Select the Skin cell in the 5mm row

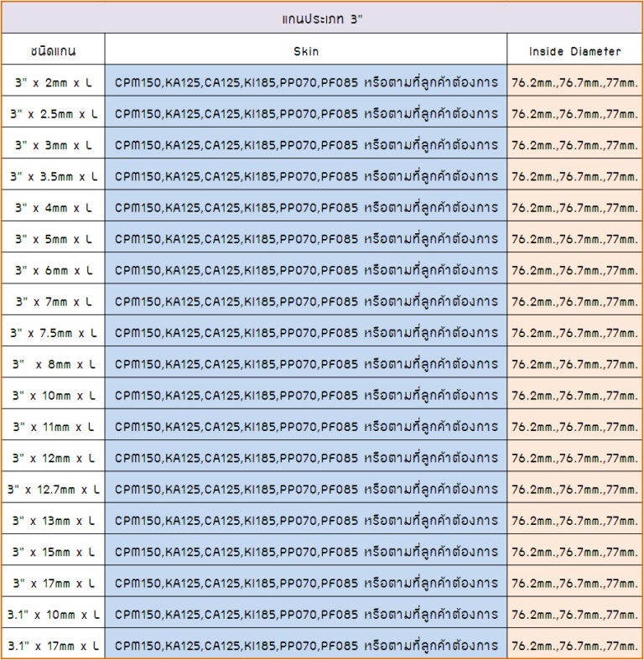[x=306, y=237]
